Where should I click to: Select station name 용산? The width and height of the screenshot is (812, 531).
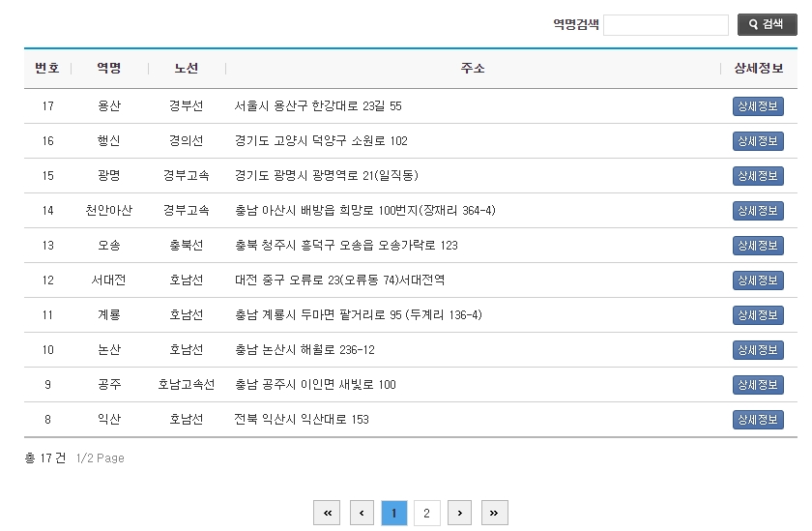pos(109,105)
